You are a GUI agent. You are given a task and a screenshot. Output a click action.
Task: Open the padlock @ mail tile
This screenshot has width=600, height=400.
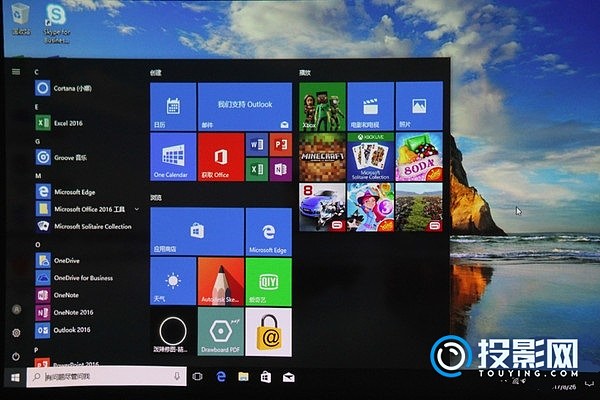coord(269,332)
